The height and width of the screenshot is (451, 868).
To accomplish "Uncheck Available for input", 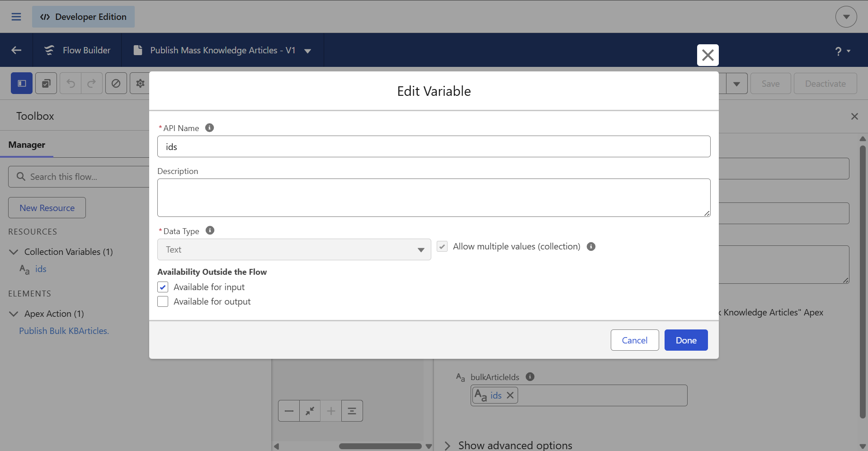I will pyautogui.click(x=163, y=287).
